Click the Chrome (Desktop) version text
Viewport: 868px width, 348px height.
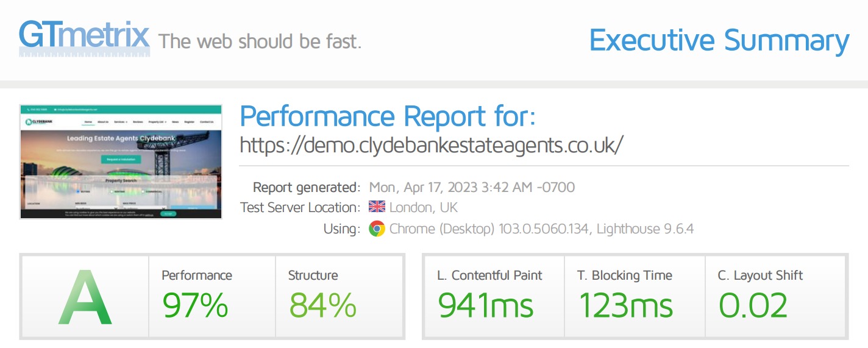coord(541,229)
